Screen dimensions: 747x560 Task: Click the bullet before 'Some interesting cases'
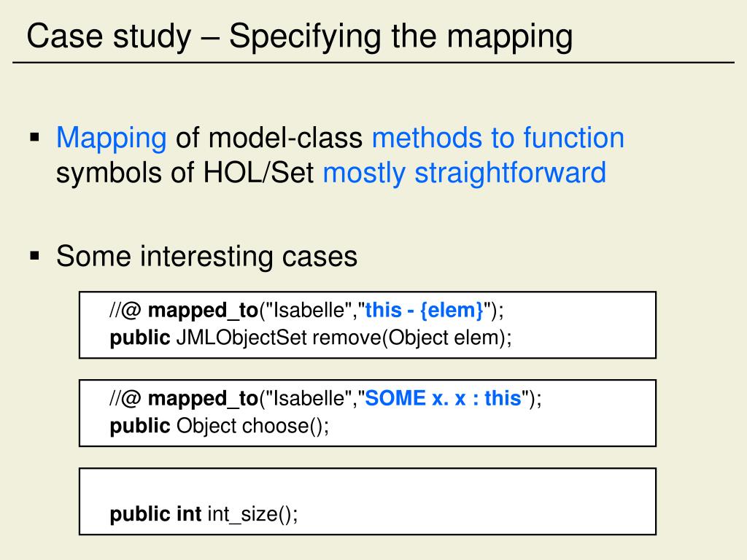35,256
